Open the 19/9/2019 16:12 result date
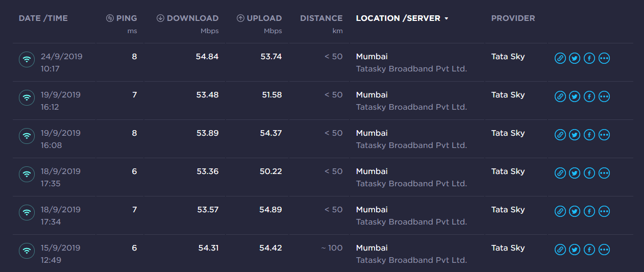644x272 pixels. [61, 95]
